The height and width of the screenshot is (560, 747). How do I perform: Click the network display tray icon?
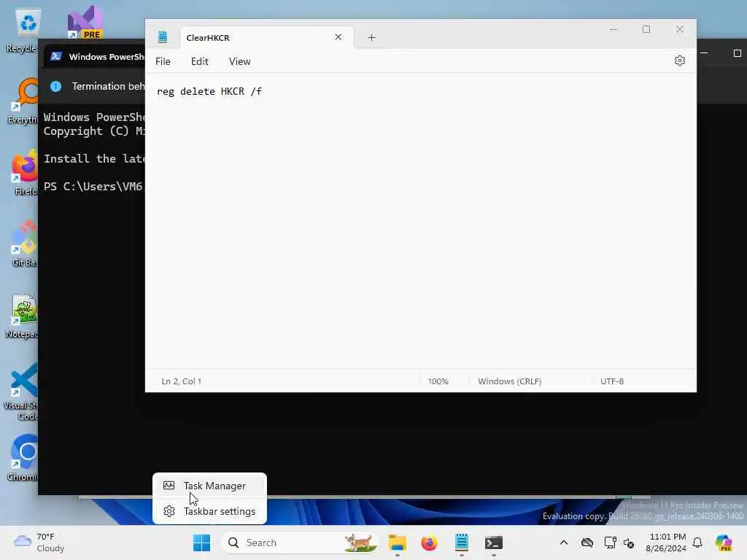[610, 542]
